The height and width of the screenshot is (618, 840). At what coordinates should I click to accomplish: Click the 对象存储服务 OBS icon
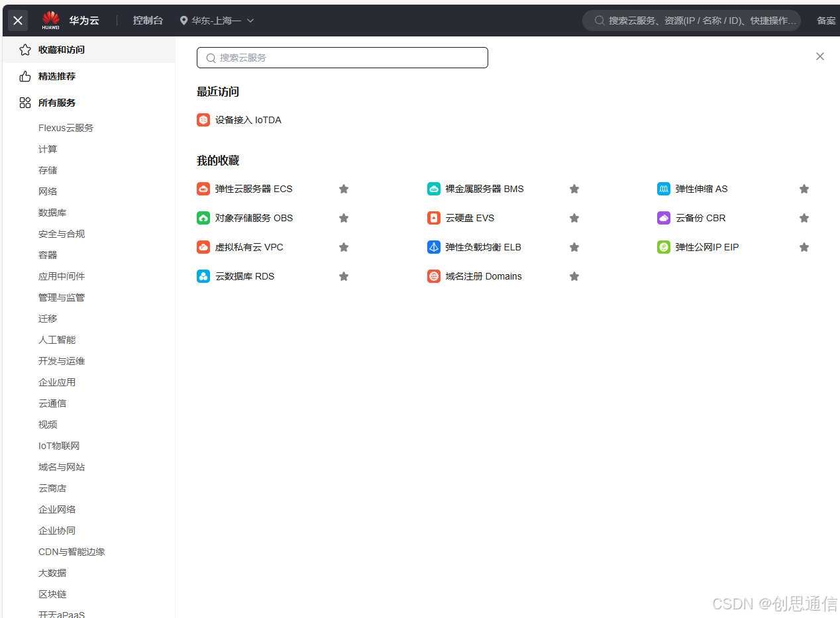pyautogui.click(x=203, y=218)
